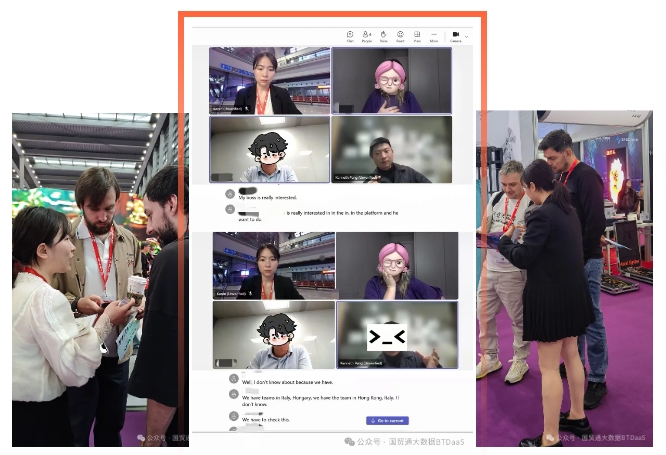Viewport: 666px width, 455px height.
Task: Click the Raise hand icon
Action: (384, 36)
